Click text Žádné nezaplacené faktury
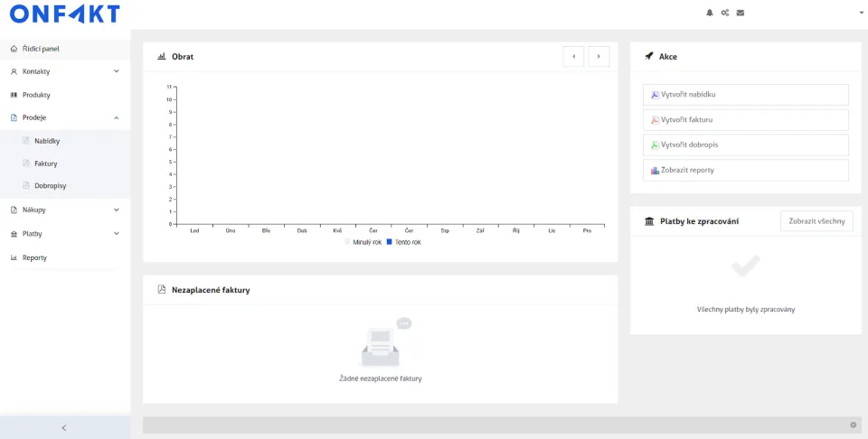Viewport: 868px width, 439px height. (381, 378)
